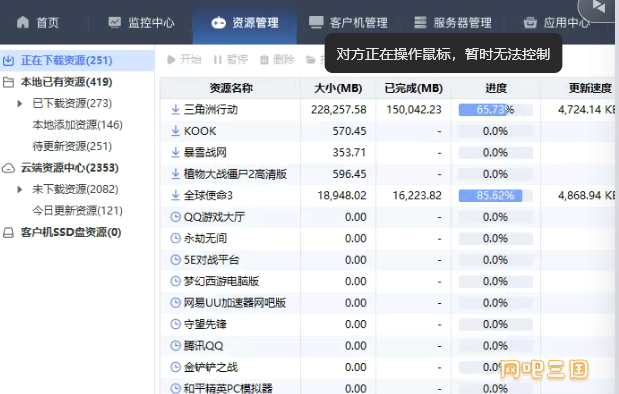619x394 pixels.
Task: Click download arrow icon for 暴雪战网
Action: [x=175, y=152]
